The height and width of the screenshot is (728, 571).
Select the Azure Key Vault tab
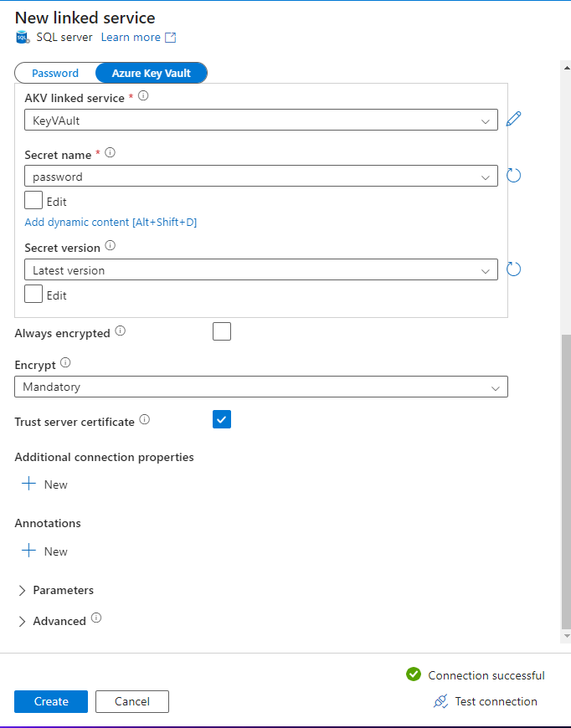(151, 73)
